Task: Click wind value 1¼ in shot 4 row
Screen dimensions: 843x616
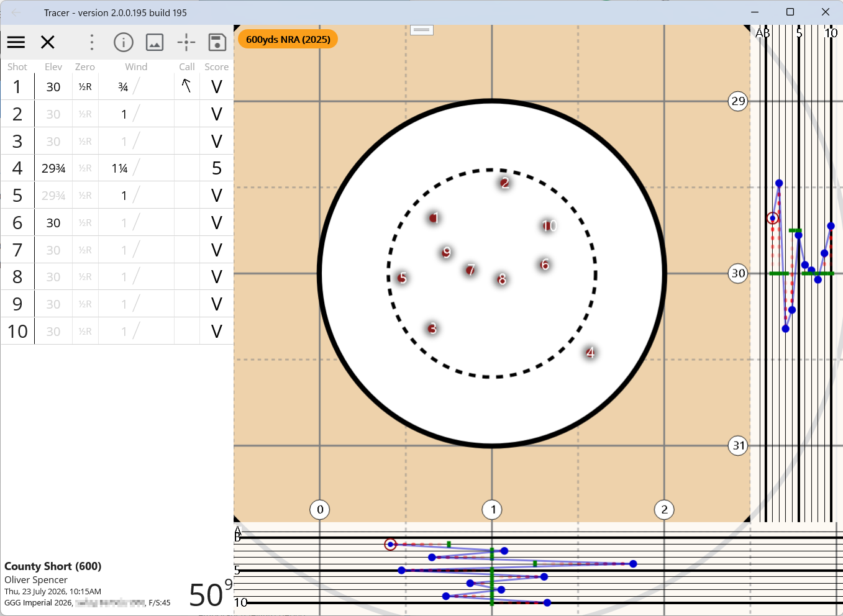Action: tap(120, 168)
